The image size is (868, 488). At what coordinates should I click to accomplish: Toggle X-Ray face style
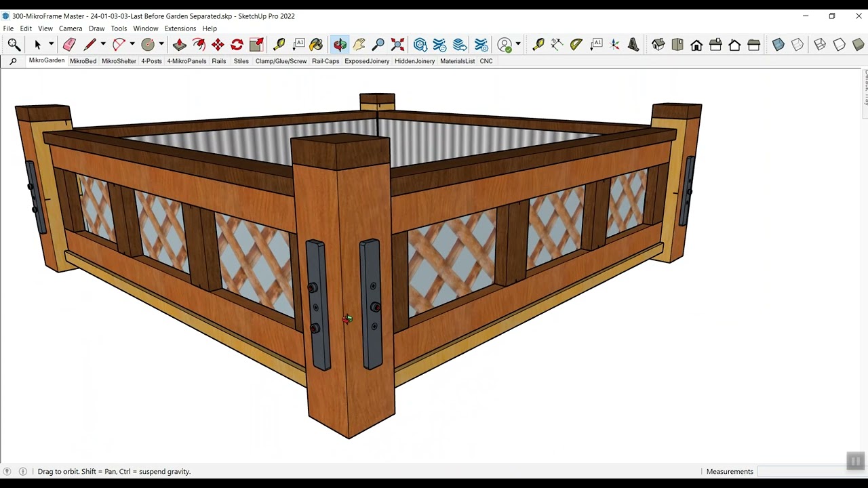pos(778,45)
